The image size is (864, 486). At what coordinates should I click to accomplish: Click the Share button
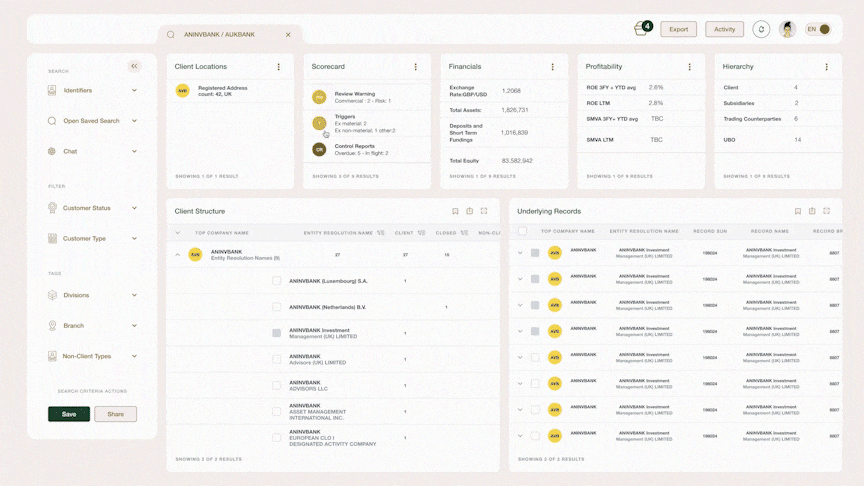click(x=115, y=414)
